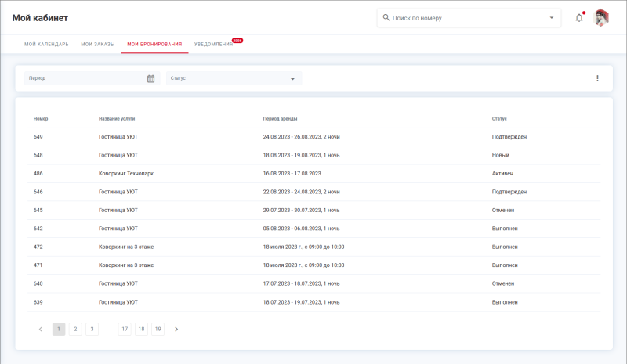Go to previous page arrow

41,330
